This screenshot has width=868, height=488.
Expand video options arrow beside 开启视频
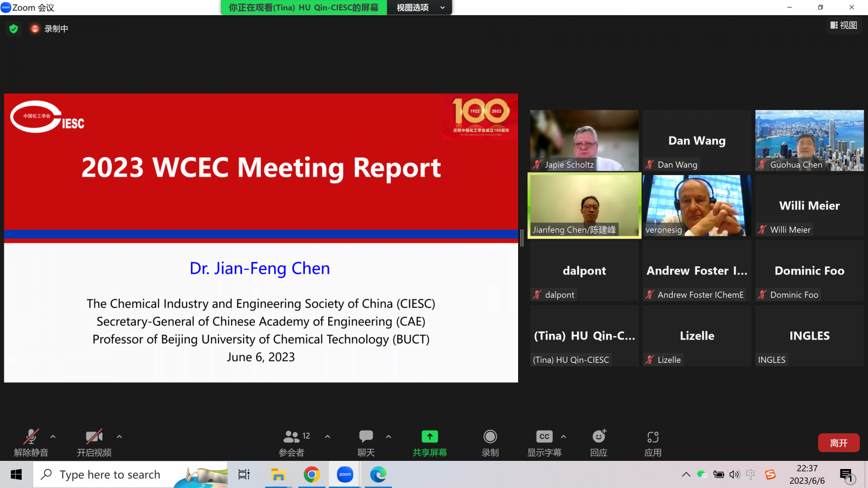(x=119, y=436)
